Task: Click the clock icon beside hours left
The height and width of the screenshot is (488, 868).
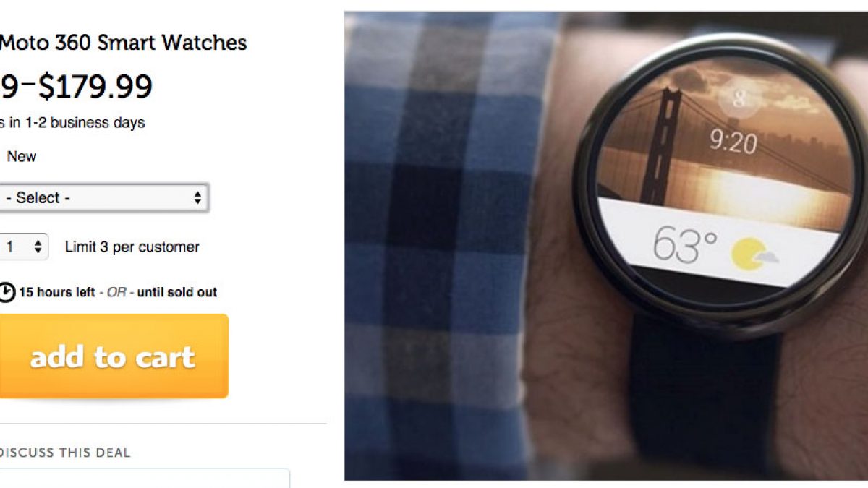Action: pyautogui.click(x=7, y=293)
